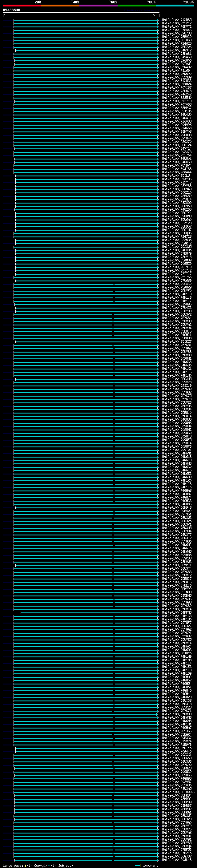Image resolution: width=197 pixels, height=868 pixels.
Task: Click hit label UniRef100_P51212
Action: 177,23
